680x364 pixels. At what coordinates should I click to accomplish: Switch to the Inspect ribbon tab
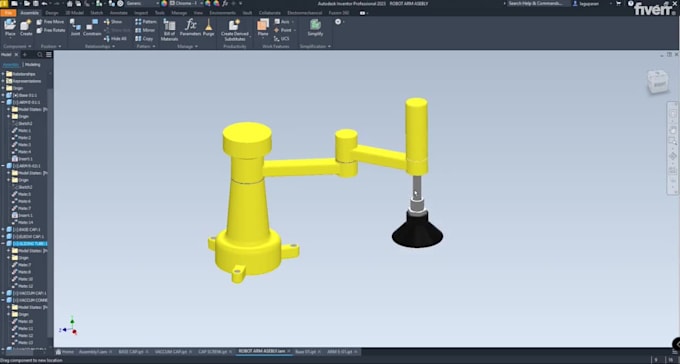[x=141, y=13]
